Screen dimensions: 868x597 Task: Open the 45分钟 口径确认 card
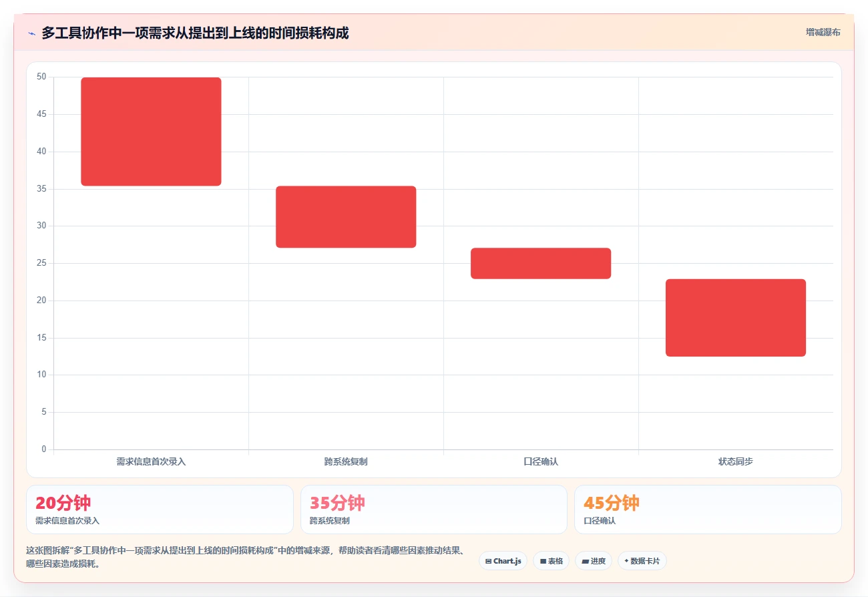(708, 510)
